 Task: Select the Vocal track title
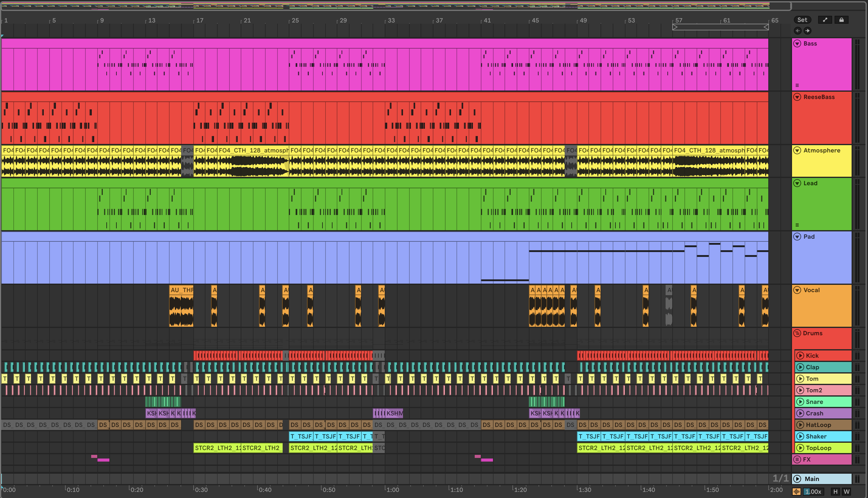(811, 290)
